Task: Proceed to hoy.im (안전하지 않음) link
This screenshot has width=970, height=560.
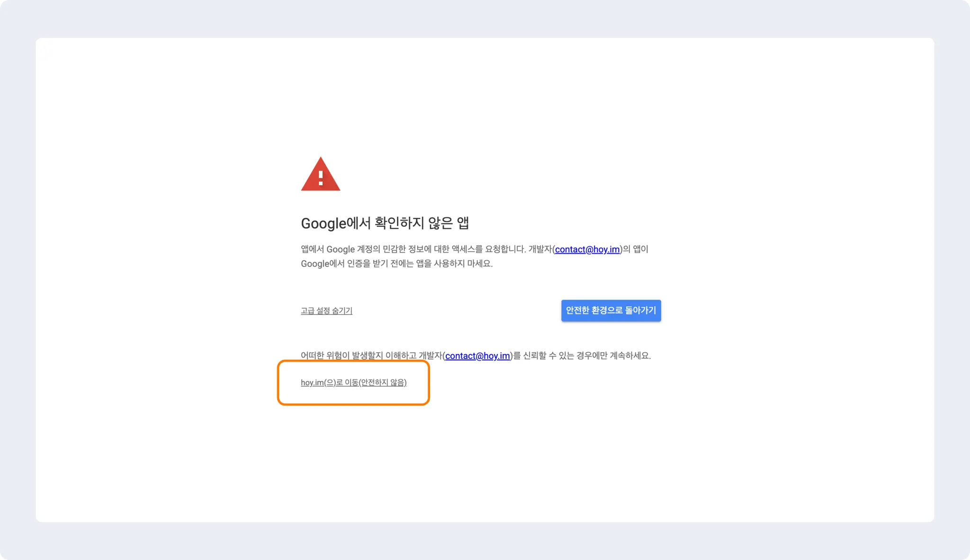Action: 354,382
